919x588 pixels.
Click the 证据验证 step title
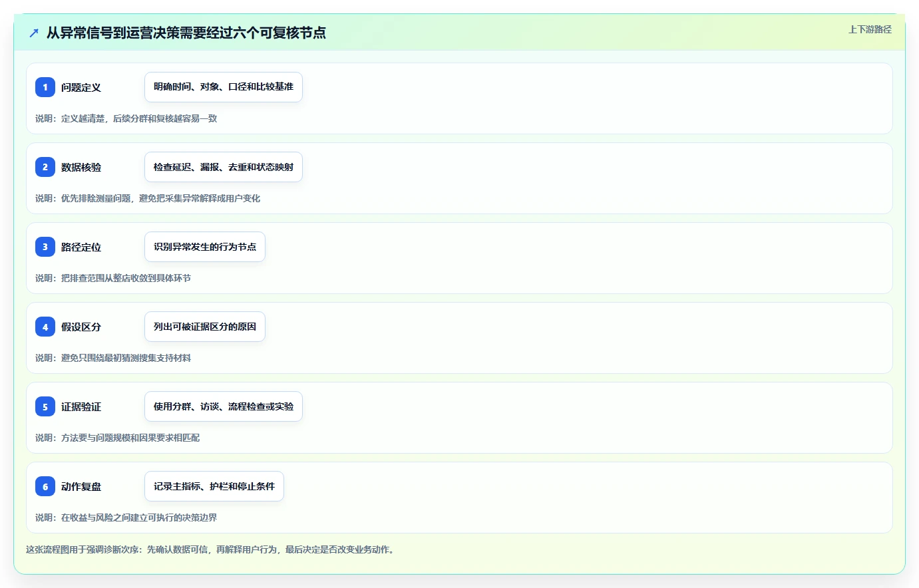(81, 406)
